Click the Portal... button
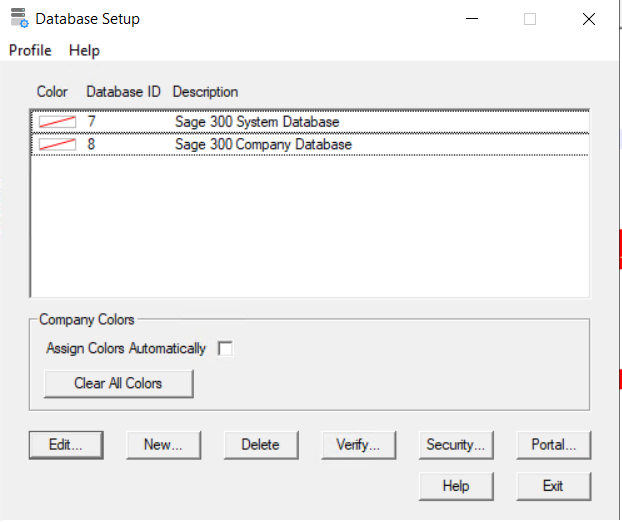The image size is (622, 522). 554,445
